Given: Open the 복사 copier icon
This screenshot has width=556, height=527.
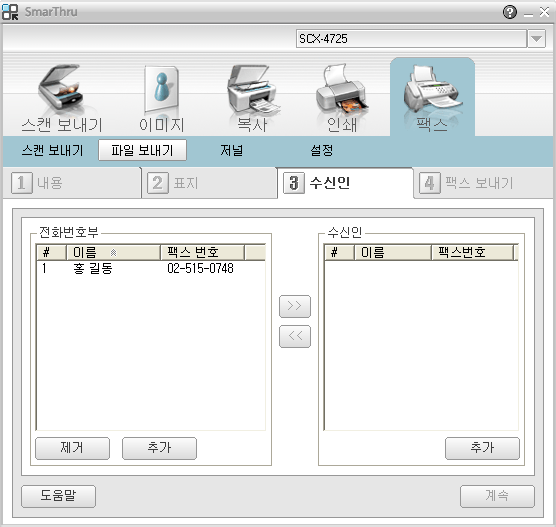Looking at the screenshot, I should point(251,89).
